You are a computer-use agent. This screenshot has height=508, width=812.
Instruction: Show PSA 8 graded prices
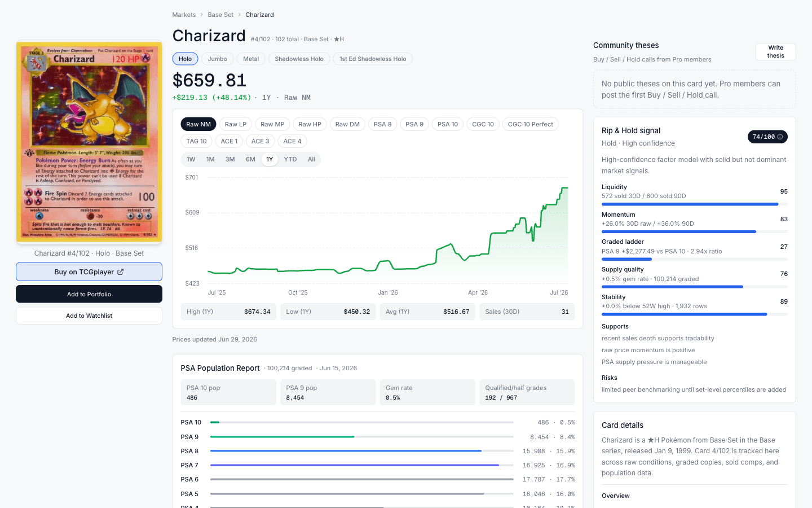click(x=382, y=124)
